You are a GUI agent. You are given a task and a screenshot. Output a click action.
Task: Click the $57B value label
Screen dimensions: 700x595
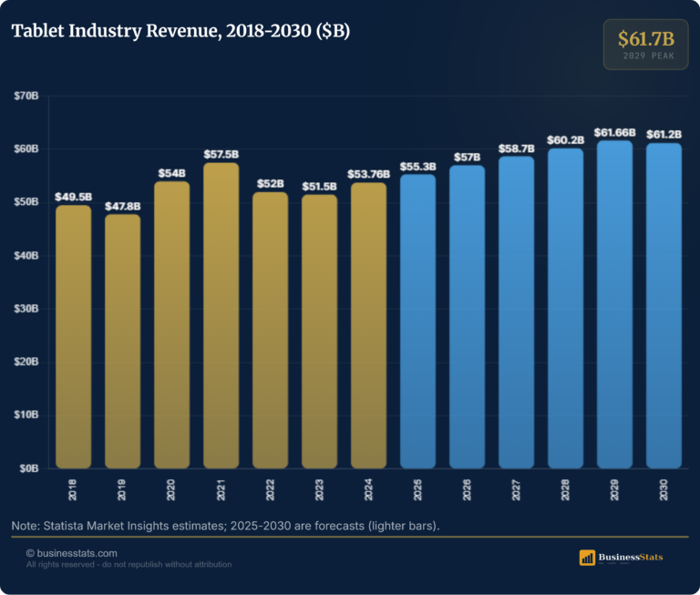[467, 157]
